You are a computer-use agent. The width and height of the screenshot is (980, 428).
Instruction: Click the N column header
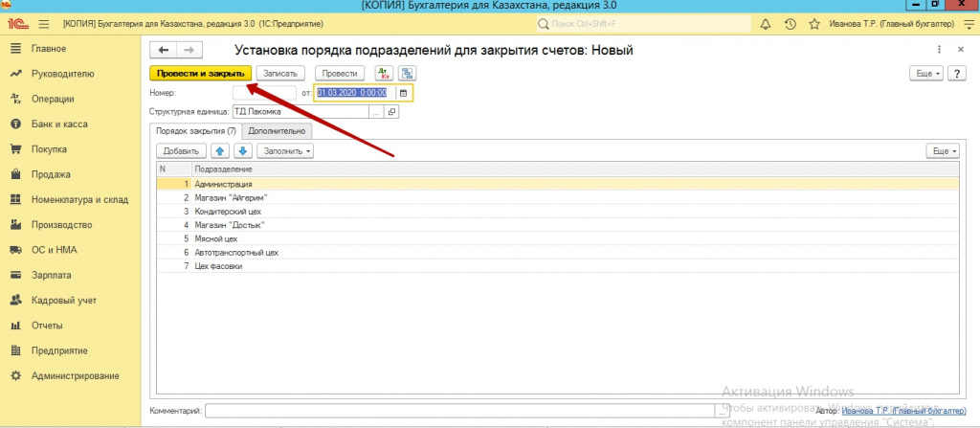point(174,169)
